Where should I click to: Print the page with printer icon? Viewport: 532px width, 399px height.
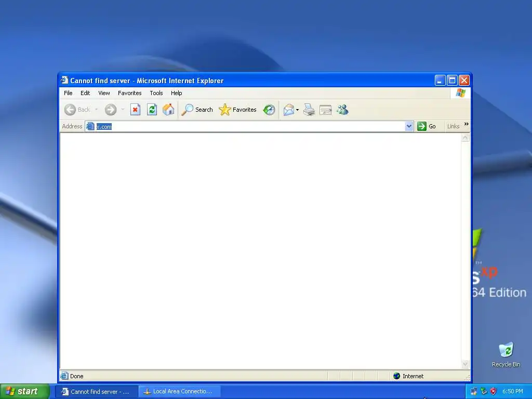(x=309, y=110)
